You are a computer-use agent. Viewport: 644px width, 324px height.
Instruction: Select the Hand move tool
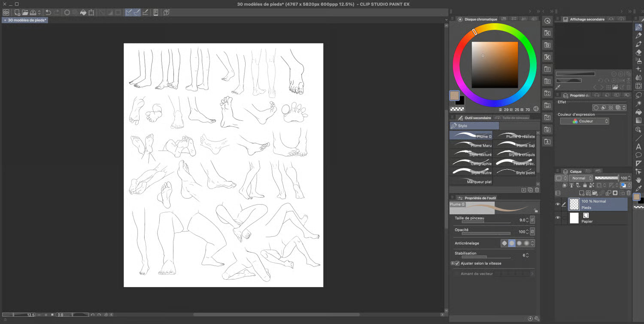tap(638, 180)
